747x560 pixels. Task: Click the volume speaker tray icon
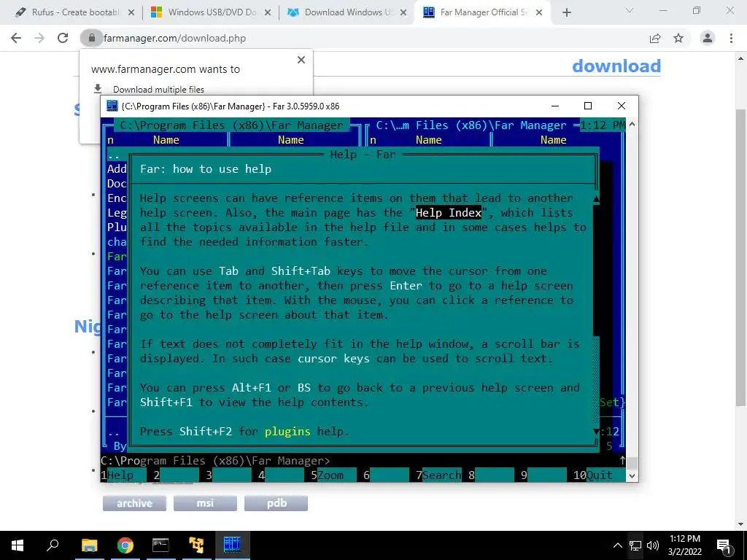pos(653,545)
